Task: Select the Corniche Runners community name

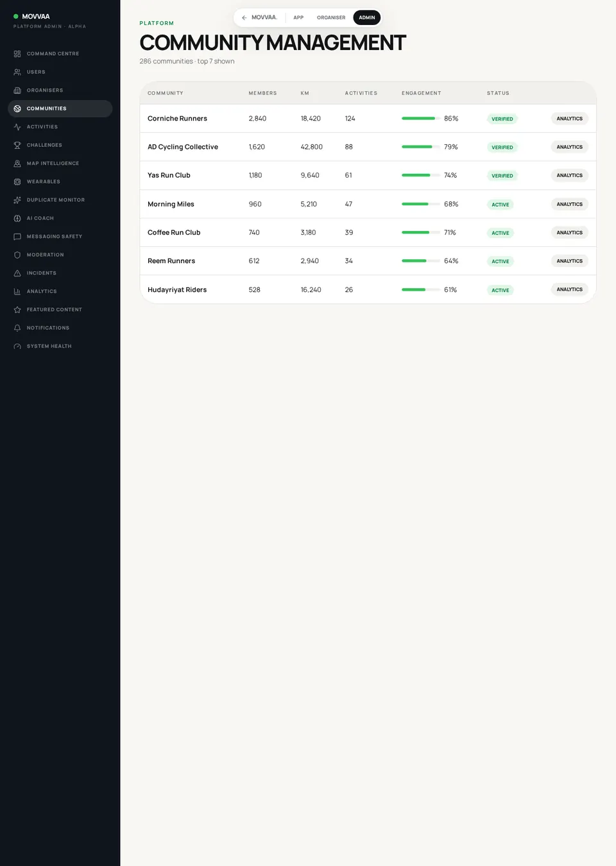Action: click(177, 119)
